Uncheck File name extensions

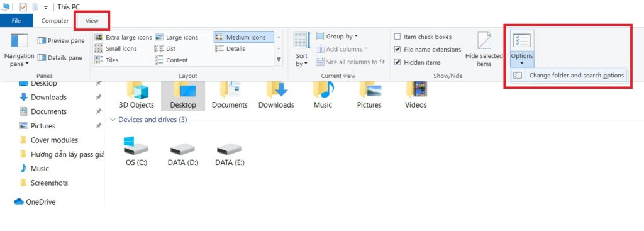[x=397, y=50]
